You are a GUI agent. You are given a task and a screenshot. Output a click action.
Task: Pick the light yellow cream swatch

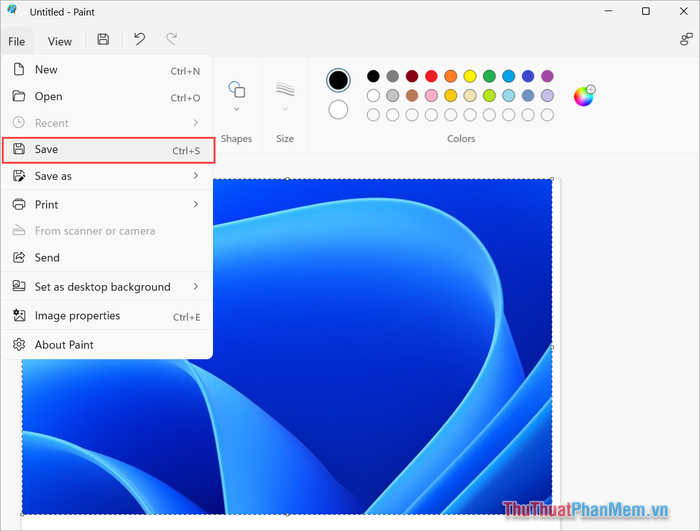point(470,96)
